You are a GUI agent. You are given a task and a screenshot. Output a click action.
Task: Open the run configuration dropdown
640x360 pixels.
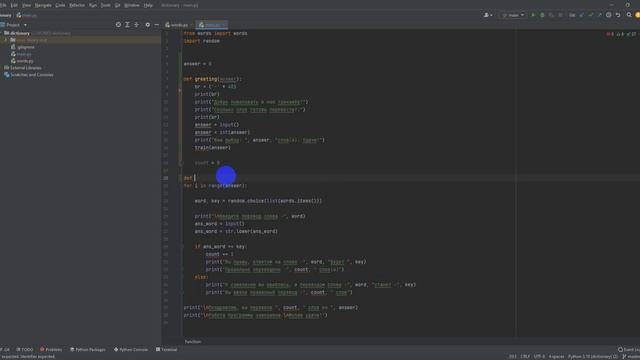pyautogui.click(x=513, y=15)
